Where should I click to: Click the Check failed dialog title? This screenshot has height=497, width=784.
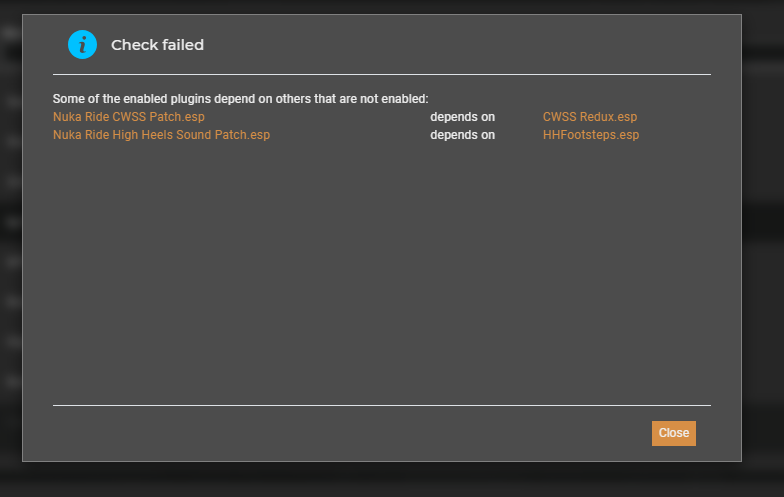tap(158, 45)
